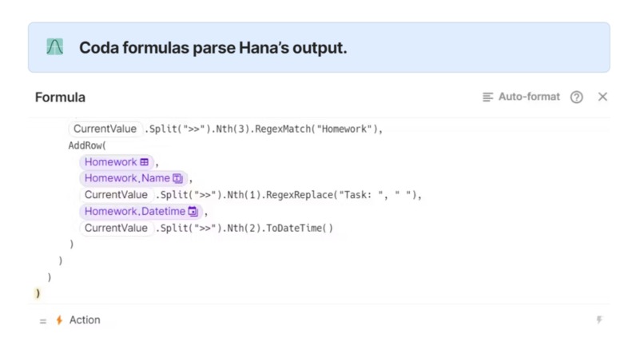Click the RegexMatch("Homework") text

(316, 129)
